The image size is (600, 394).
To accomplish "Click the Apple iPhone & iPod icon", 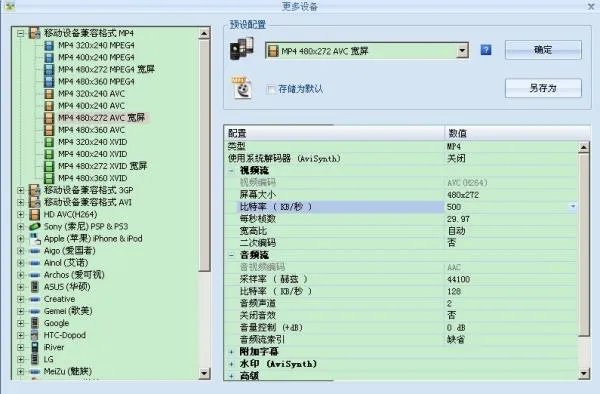I will (x=35, y=239).
